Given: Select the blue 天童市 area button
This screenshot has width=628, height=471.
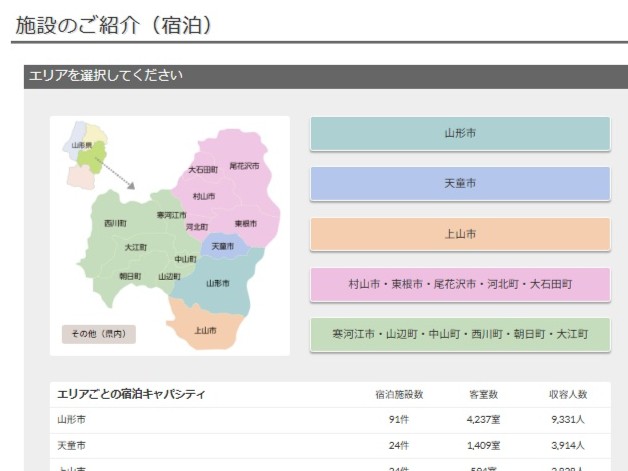Looking at the screenshot, I should (x=459, y=184).
